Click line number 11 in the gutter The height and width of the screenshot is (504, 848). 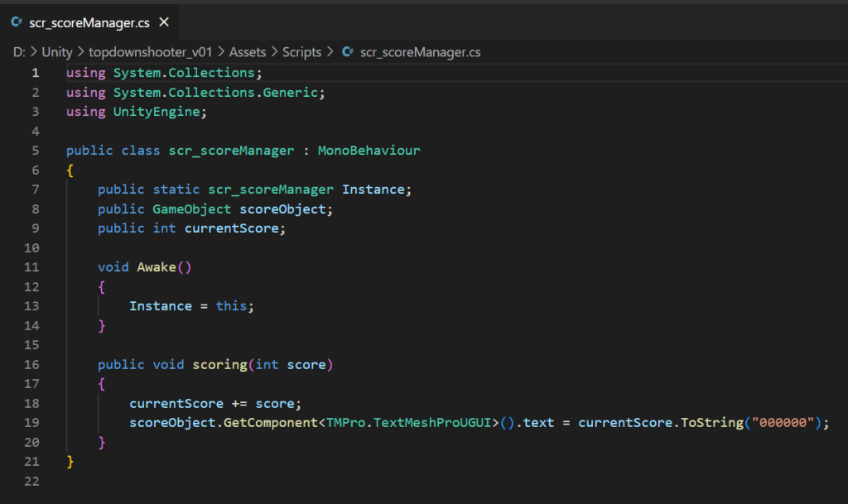32,267
